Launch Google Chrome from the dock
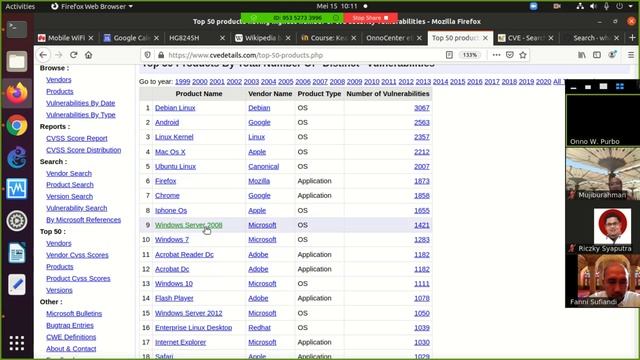This screenshot has height=360, width=640. point(17,125)
